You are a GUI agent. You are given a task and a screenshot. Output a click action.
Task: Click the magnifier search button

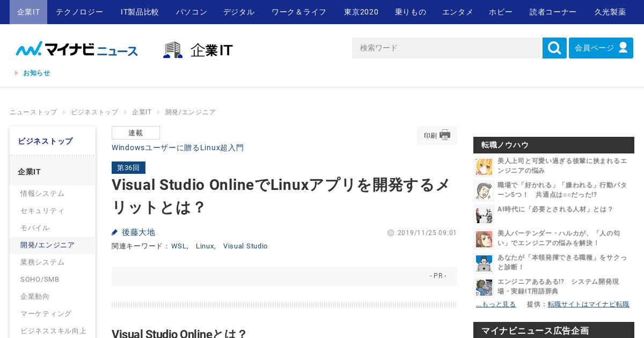tap(554, 48)
